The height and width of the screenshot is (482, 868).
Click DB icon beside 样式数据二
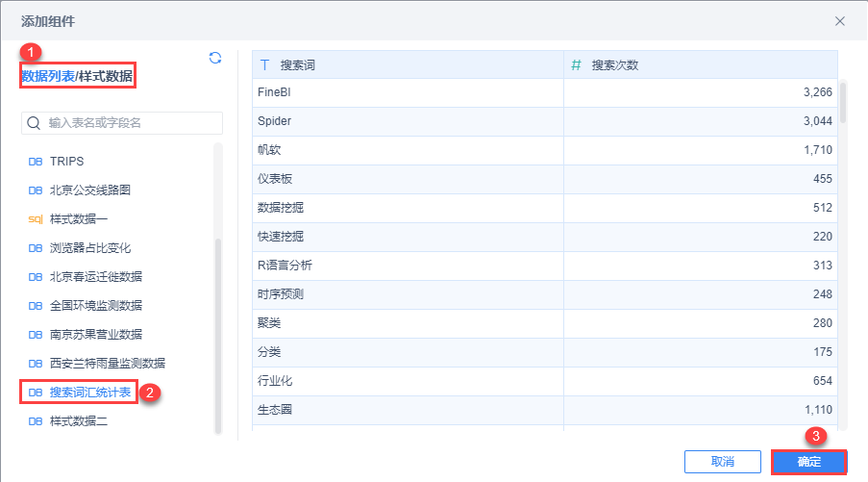[36, 421]
